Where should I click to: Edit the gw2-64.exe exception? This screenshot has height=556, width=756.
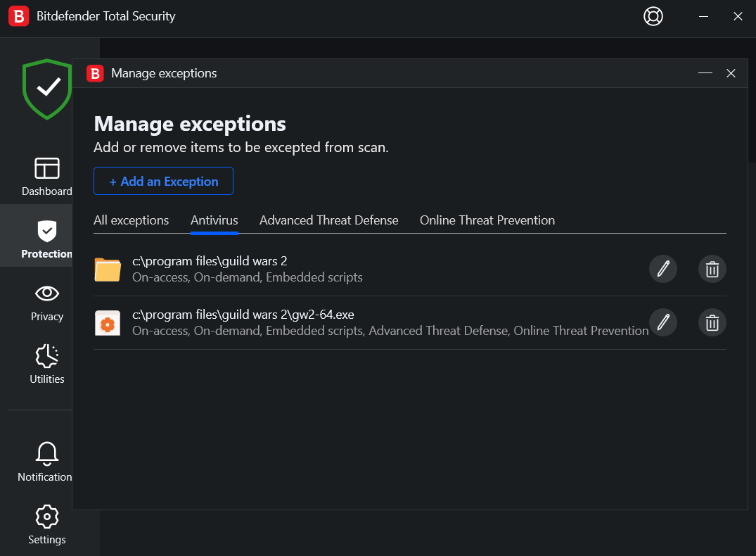[x=663, y=322]
